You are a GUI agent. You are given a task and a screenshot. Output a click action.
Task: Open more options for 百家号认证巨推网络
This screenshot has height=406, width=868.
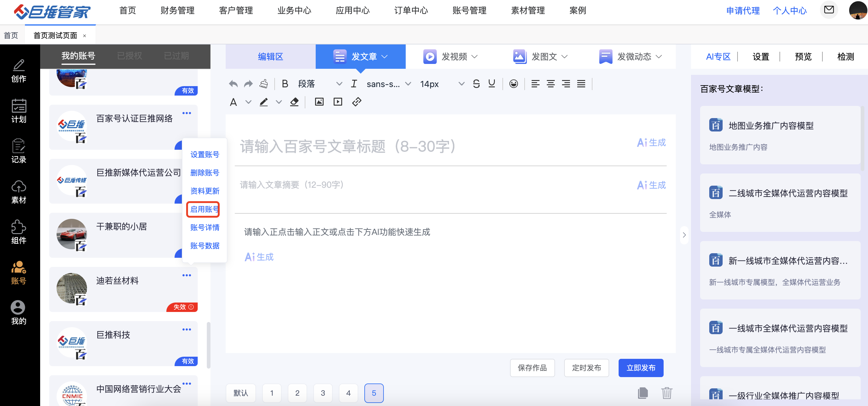click(x=187, y=113)
